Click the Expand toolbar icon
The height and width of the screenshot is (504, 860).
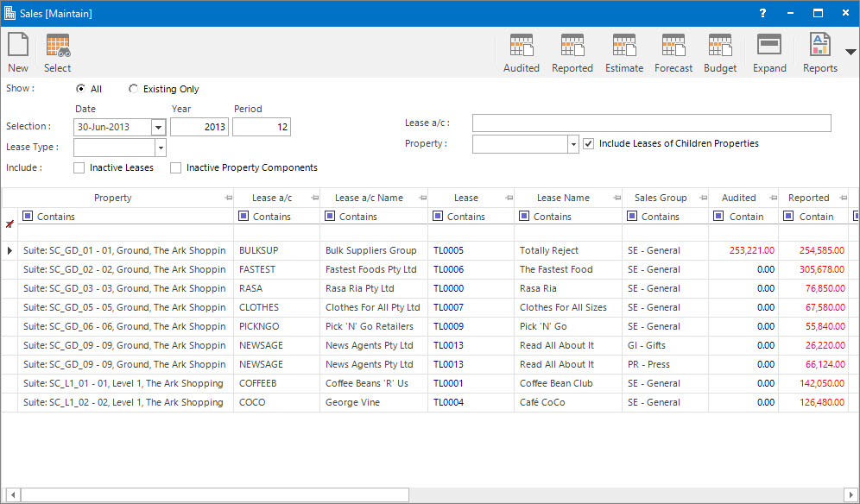[x=769, y=53]
